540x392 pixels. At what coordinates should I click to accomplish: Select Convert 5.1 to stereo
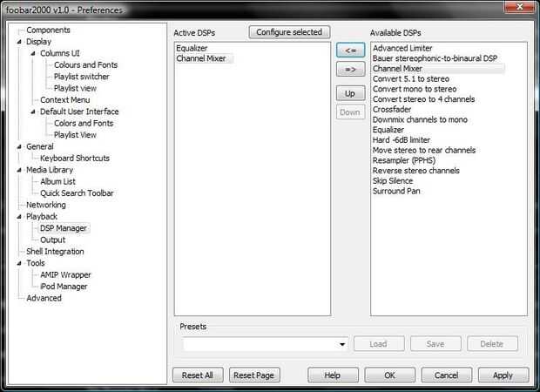click(411, 79)
